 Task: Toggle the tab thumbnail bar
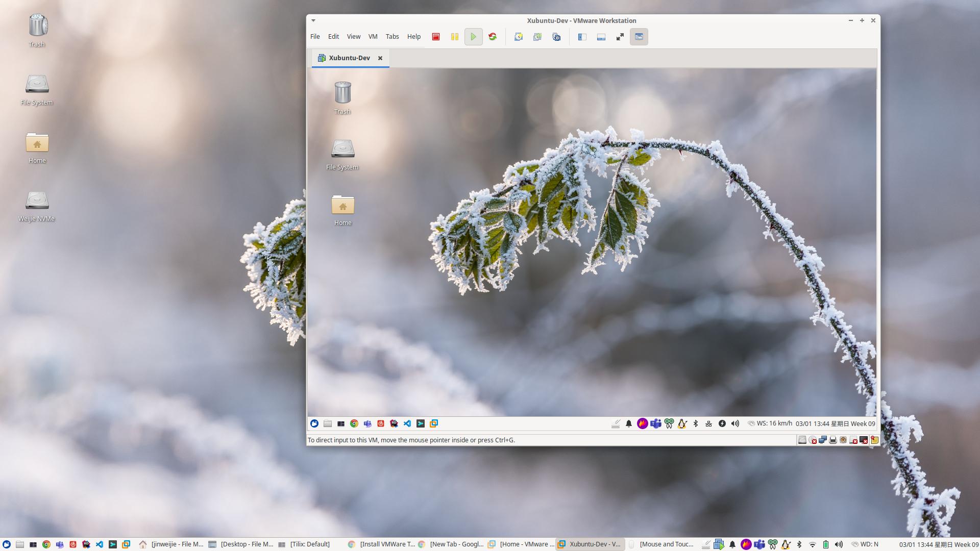tap(601, 36)
